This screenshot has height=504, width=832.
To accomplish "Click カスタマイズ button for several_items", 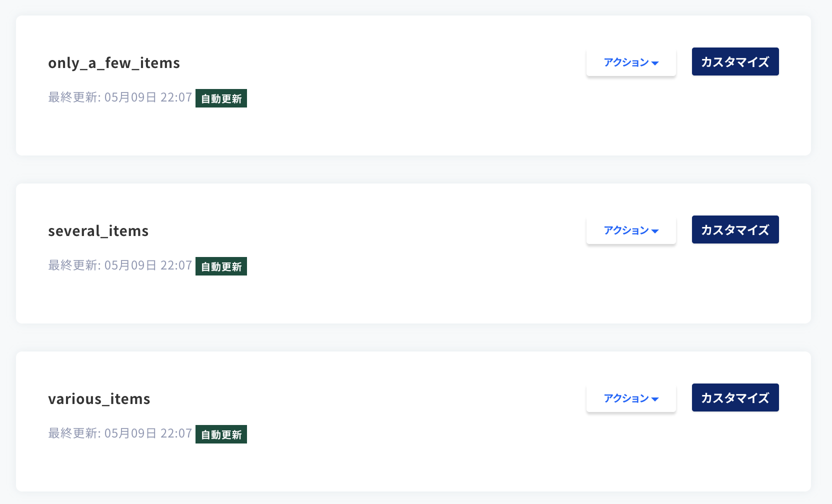I will pos(735,229).
